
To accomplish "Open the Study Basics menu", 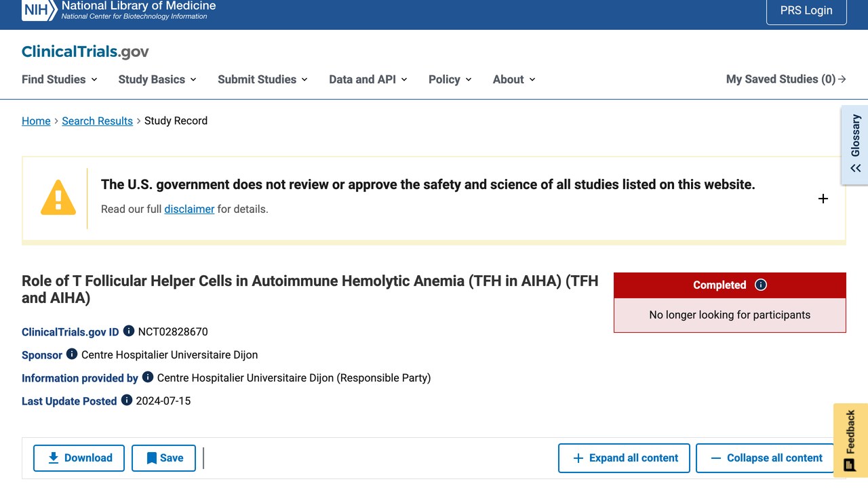I will (157, 79).
